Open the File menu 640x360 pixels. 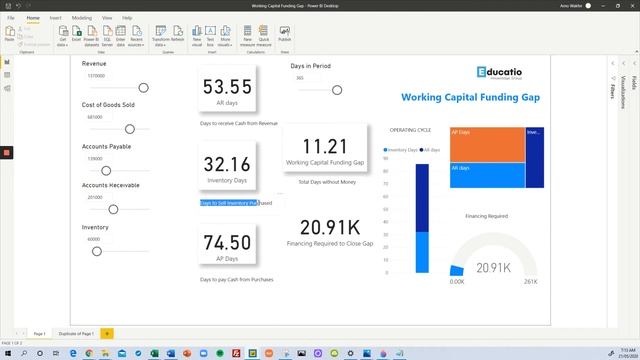click(11, 18)
